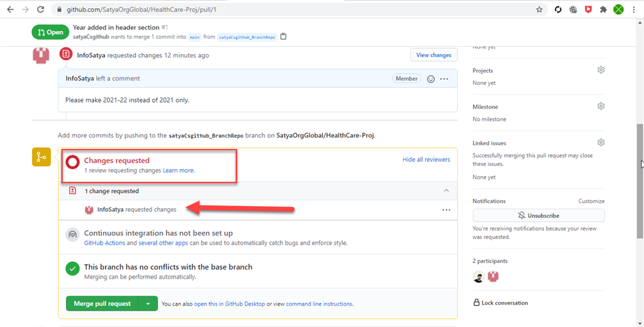Click Hide all reviewers link
Viewport: 644px width, 327px height.
coord(426,159)
